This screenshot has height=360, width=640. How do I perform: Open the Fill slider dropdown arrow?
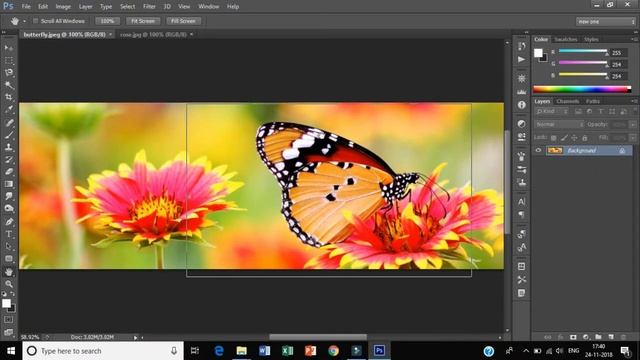click(x=633, y=138)
